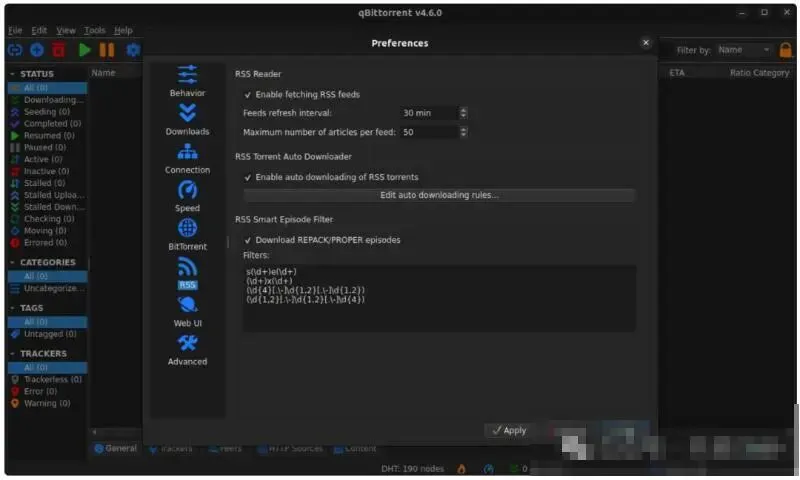
Task: Step the Maximum number of articles spinner
Action: click(x=463, y=132)
